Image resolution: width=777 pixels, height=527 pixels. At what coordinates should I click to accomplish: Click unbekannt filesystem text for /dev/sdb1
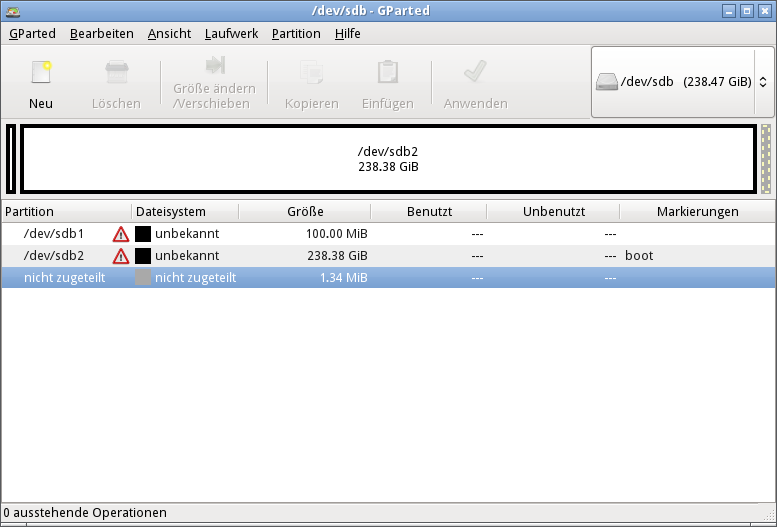tap(187, 234)
